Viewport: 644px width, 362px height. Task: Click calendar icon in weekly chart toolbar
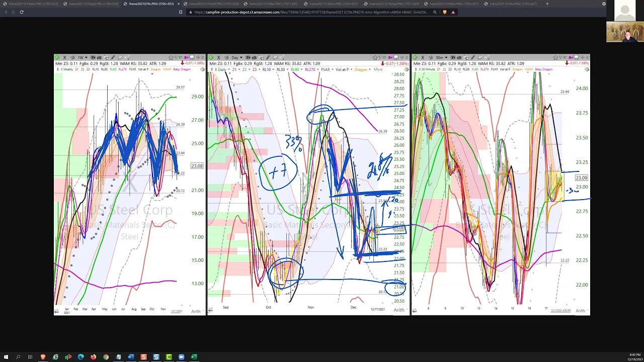[106, 57]
